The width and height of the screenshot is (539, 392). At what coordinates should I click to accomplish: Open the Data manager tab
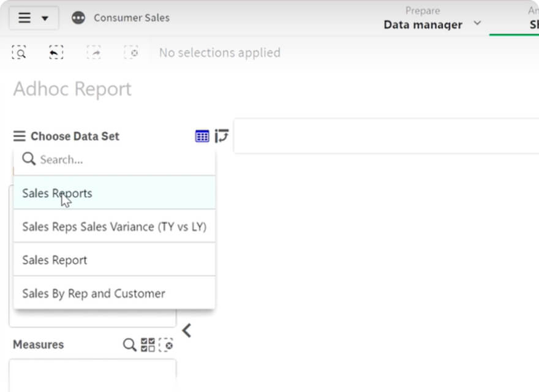pyautogui.click(x=423, y=24)
